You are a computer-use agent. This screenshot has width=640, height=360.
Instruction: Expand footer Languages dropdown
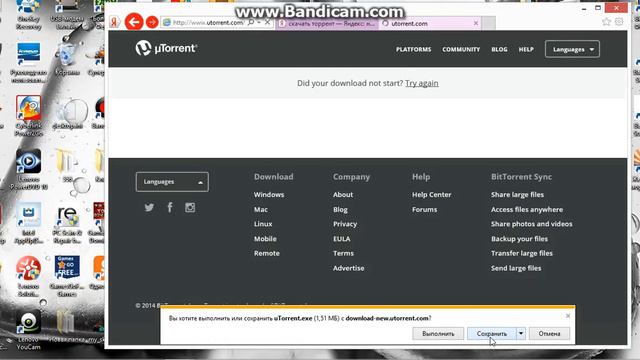(172, 182)
